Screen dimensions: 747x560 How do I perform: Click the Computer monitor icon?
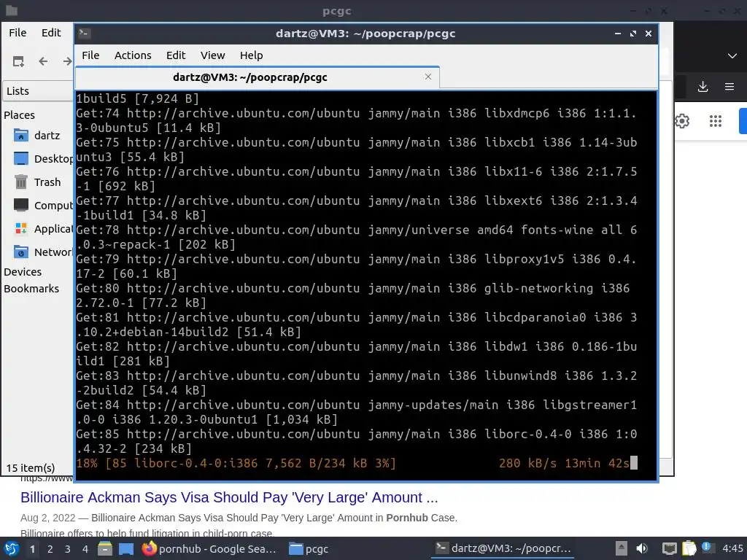pos(21,205)
